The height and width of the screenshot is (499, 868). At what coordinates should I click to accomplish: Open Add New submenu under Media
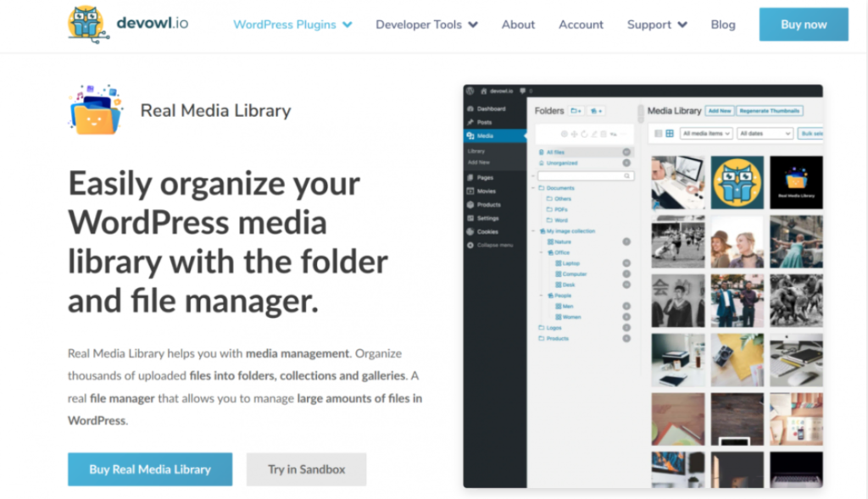click(479, 163)
